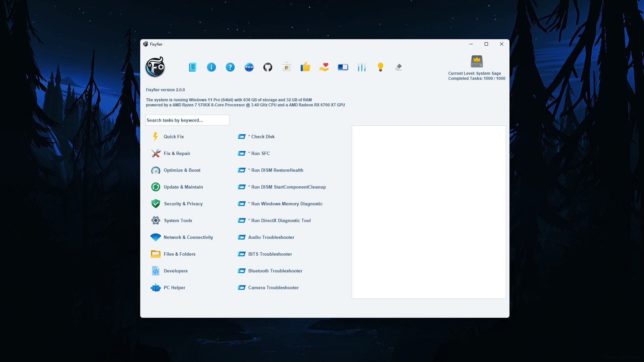644x362 pixels.
Task: Select the PC Helper robot icon
Action: (155, 288)
